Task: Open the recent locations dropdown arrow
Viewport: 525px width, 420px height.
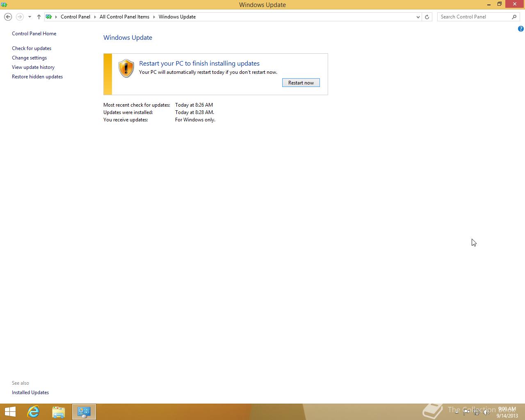Action: coord(30,17)
